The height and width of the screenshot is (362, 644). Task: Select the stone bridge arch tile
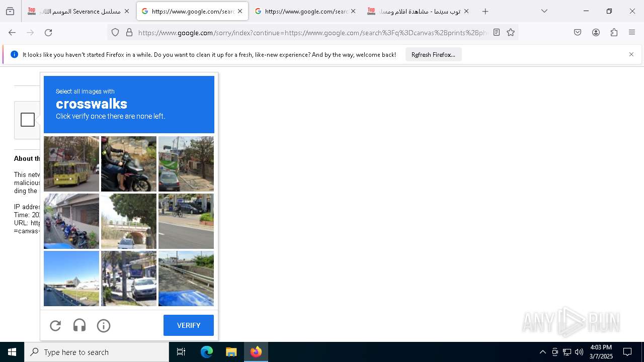(x=129, y=221)
